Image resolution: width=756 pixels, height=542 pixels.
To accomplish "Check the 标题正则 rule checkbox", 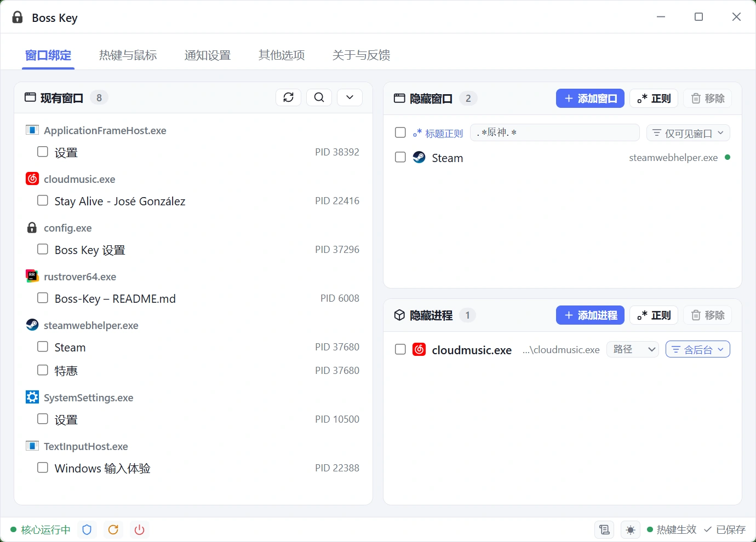I will [400, 132].
